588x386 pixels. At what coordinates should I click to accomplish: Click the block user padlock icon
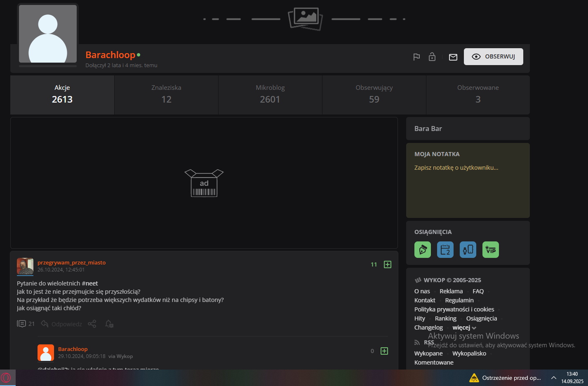(x=432, y=57)
